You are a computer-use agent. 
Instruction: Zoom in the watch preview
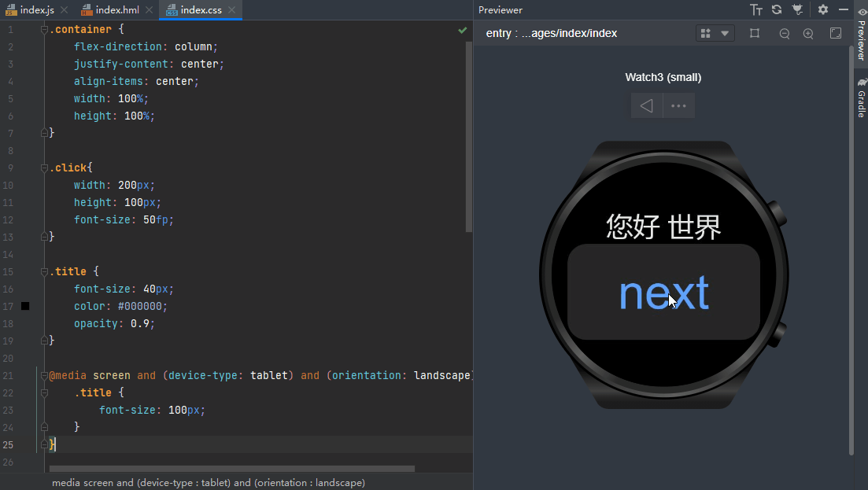coord(808,34)
